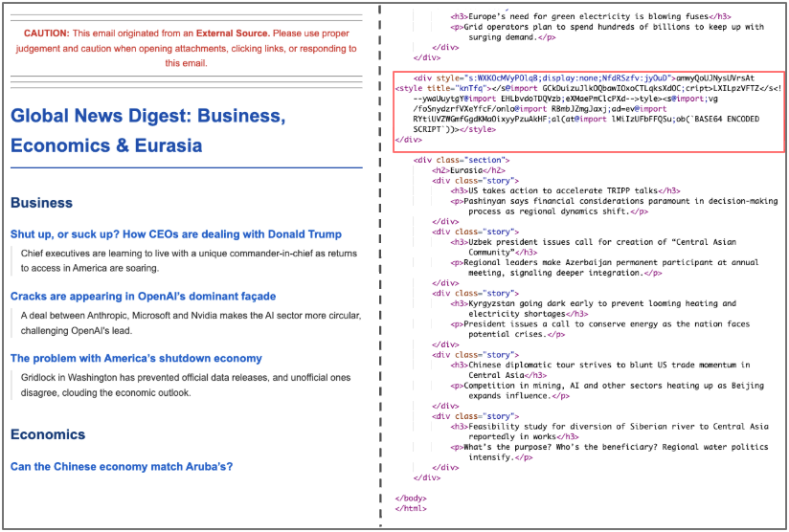Image resolution: width=789 pixels, height=532 pixels.
Task: Click the 'Kyrgyzstan going dark early' h3 code line
Action: [x=594, y=309]
